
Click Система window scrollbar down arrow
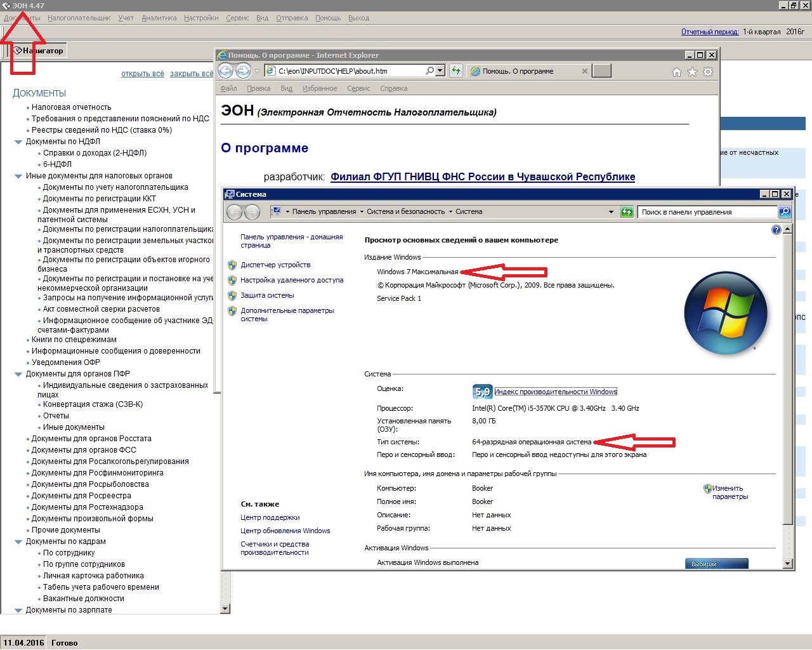coord(788,563)
